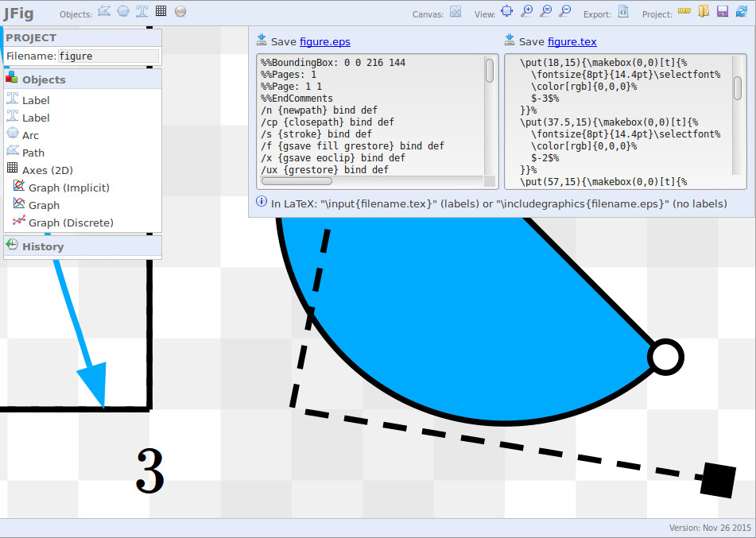Collapse the PROJECT panel header

(x=32, y=37)
